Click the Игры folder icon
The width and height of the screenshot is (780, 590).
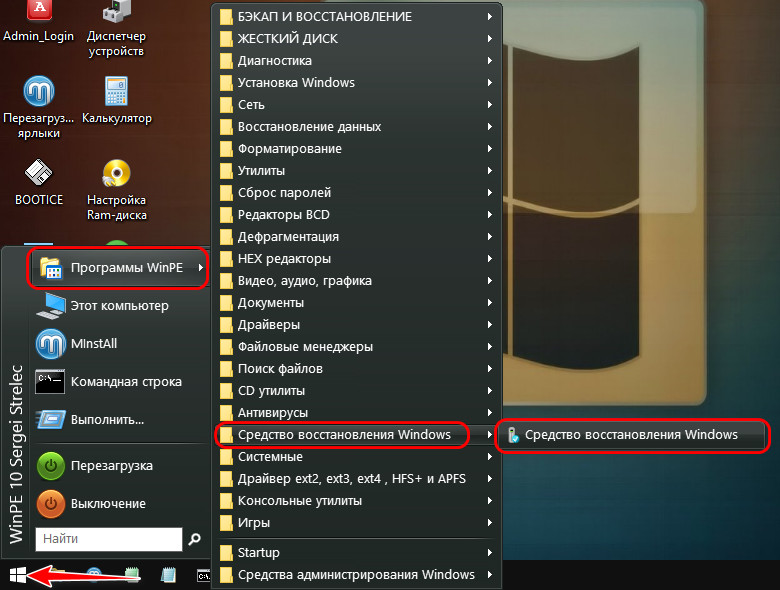(226, 523)
